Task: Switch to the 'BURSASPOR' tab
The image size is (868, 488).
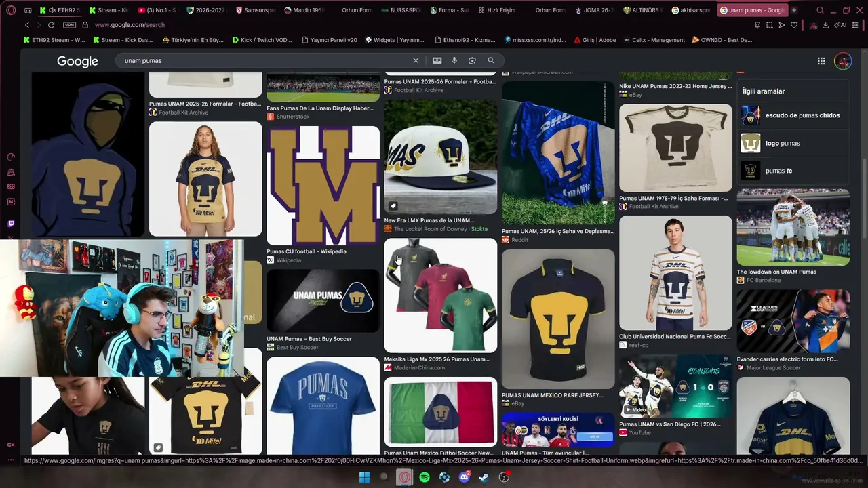Action: click(400, 10)
